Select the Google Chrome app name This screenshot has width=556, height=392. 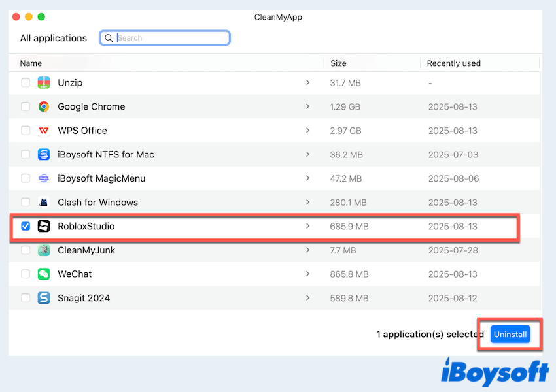tap(91, 106)
